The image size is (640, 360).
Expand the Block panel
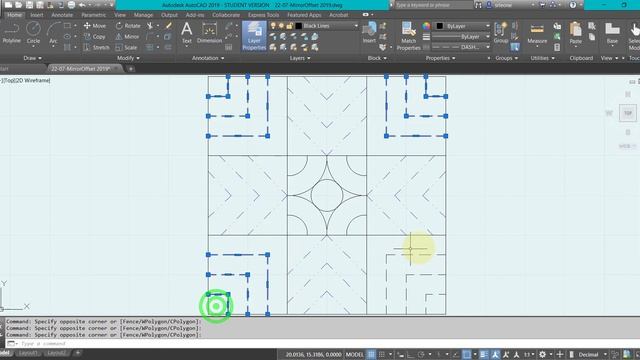pos(377,58)
